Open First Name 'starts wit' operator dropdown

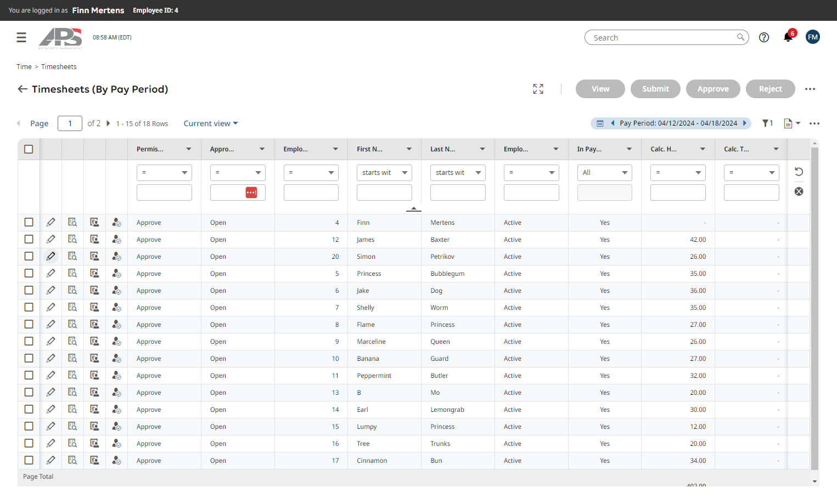[x=384, y=173]
